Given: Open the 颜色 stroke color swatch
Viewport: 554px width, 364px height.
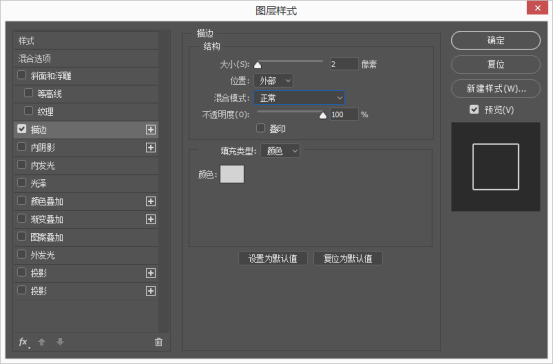Looking at the screenshot, I should pos(232,174).
